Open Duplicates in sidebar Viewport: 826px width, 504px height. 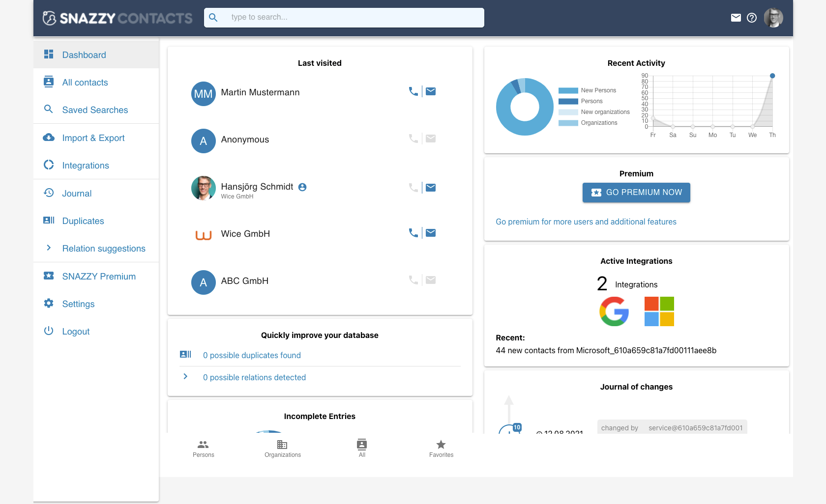(96, 221)
